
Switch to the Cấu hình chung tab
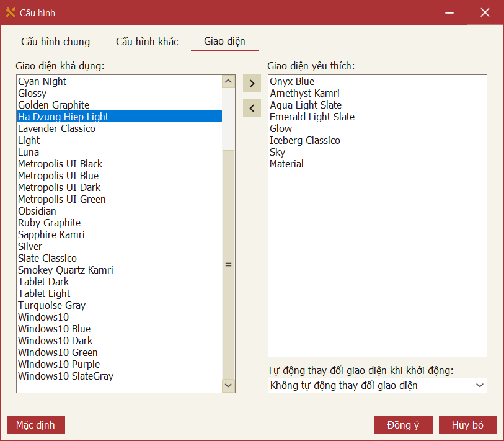[55, 42]
